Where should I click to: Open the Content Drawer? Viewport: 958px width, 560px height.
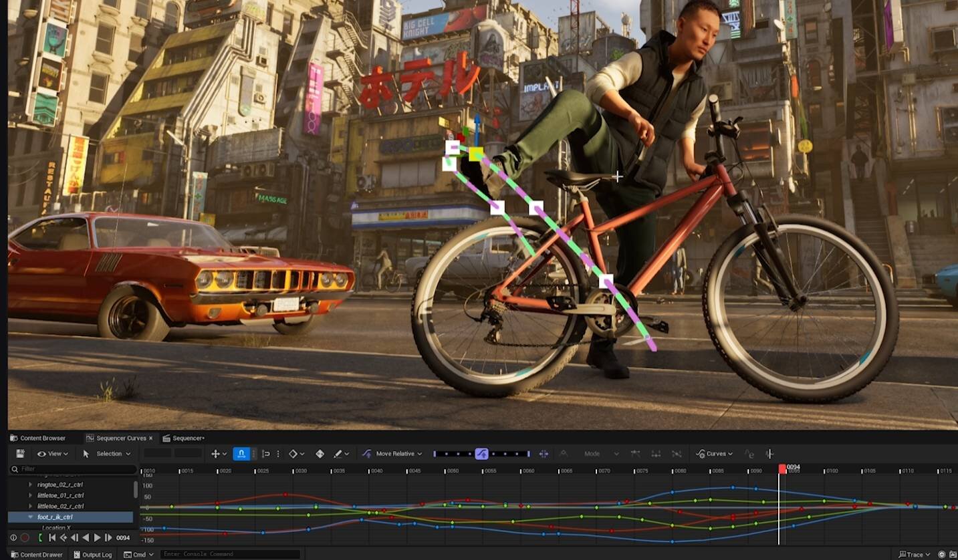pos(36,555)
